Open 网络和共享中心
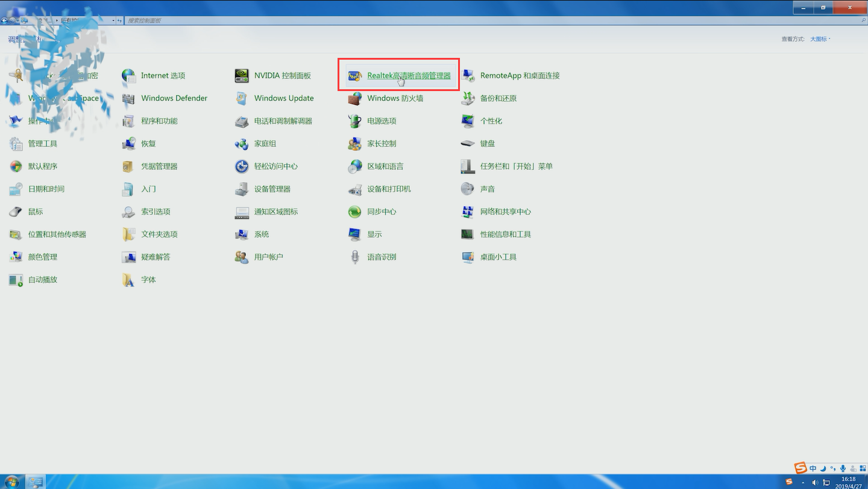Image resolution: width=868 pixels, height=489 pixels. (x=496, y=212)
